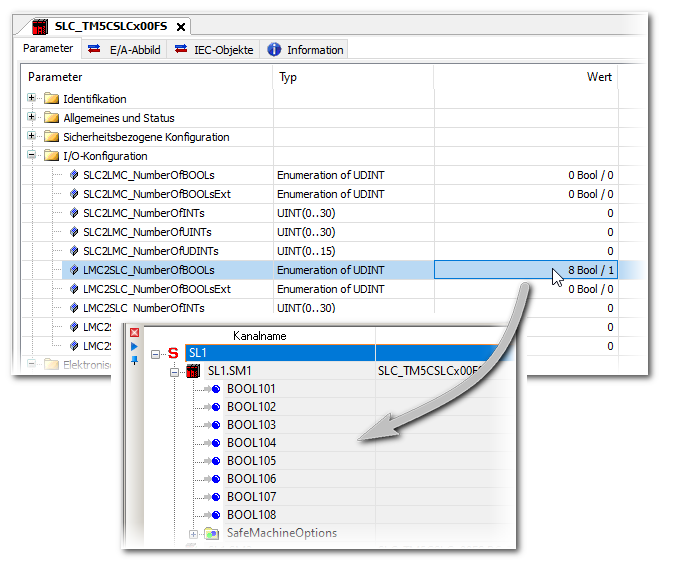Click the Information tab's blue info icon

click(x=274, y=50)
